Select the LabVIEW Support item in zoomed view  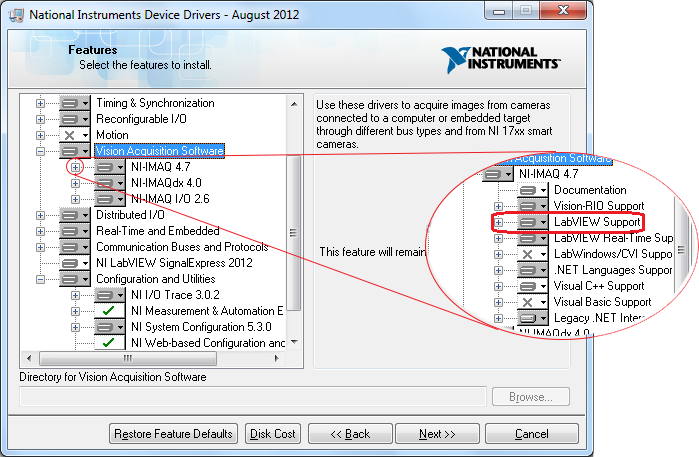tap(597, 222)
